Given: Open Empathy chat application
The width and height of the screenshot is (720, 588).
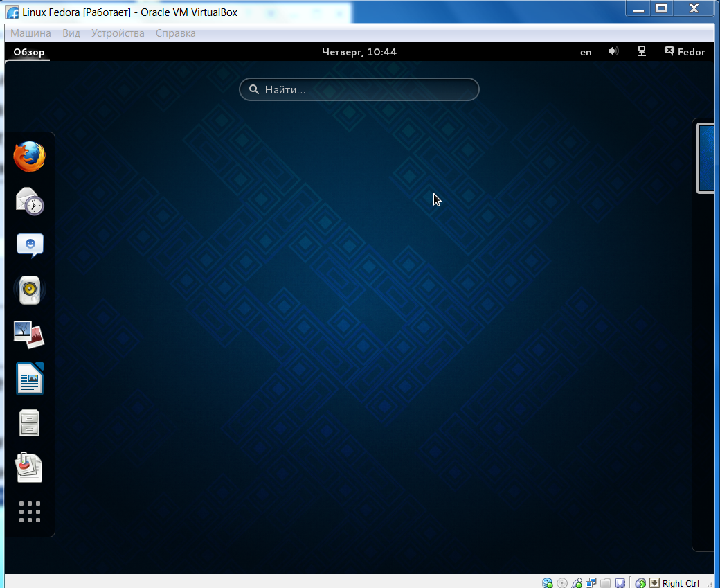Looking at the screenshot, I should point(30,245).
